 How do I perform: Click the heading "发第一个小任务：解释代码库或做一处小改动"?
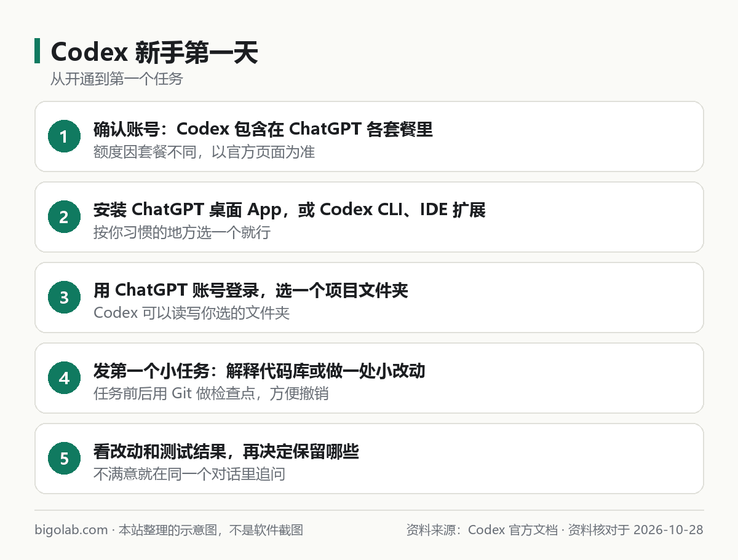260,371
